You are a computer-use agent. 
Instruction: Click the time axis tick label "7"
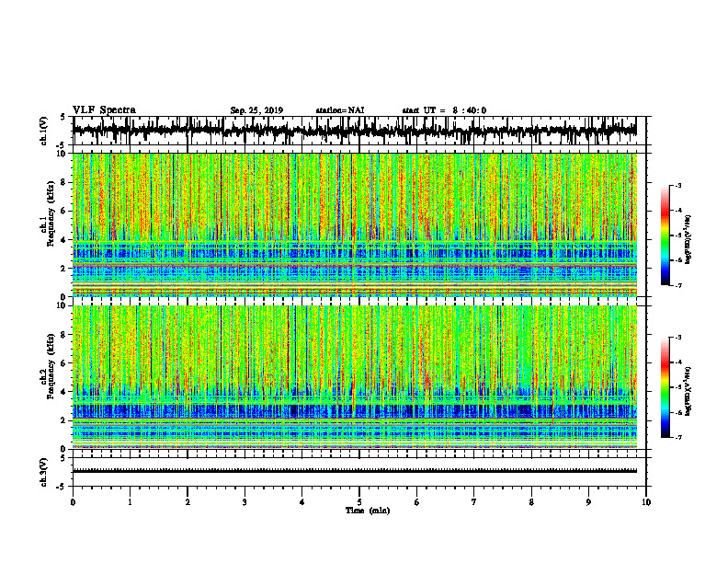pos(474,502)
